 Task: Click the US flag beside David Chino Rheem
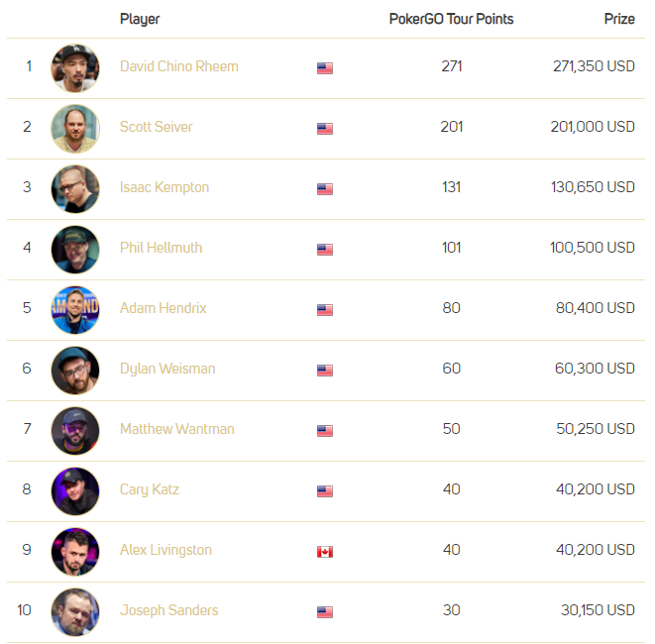click(x=325, y=67)
